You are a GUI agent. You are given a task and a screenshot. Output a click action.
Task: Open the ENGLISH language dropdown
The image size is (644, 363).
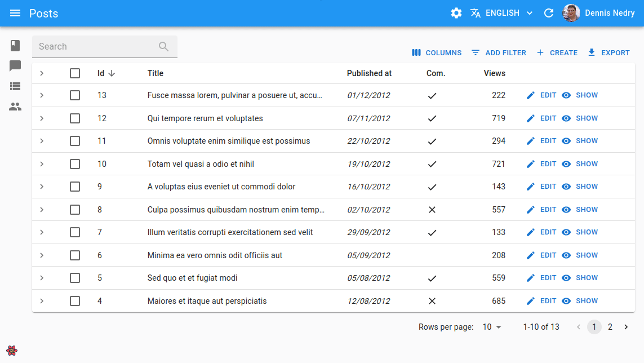(502, 13)
